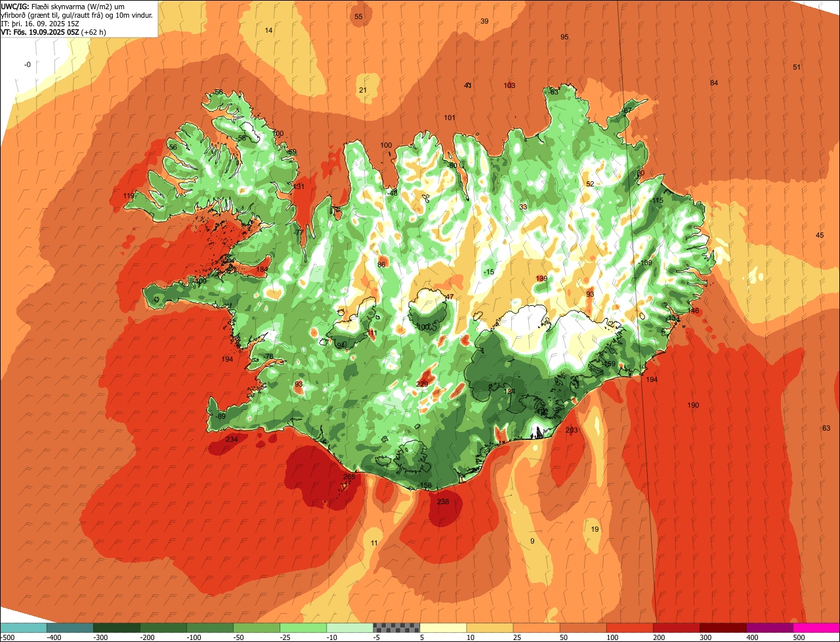Select the -100 to -50 green legend swatch
Viewport: 840px width, 642px height.
[210, 628]
